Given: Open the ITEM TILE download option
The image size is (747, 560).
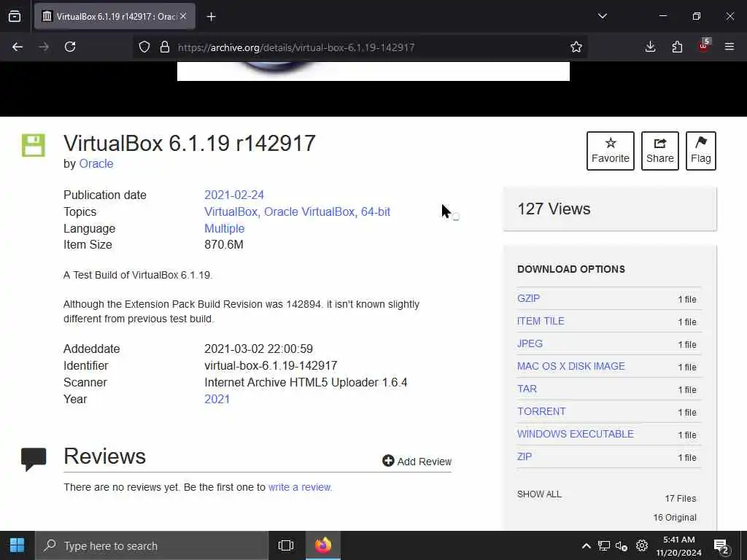Looking at the screenshot, I should (541, 321).
